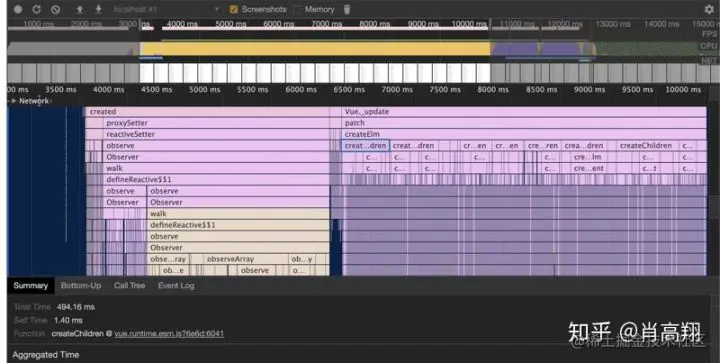
Task: Select the full createChildren bar
Action: tap(646, 145)
